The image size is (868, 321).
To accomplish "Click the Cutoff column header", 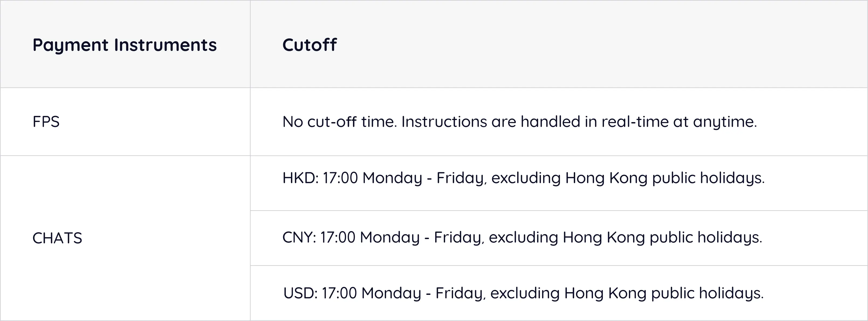I will tap(309, 45).
